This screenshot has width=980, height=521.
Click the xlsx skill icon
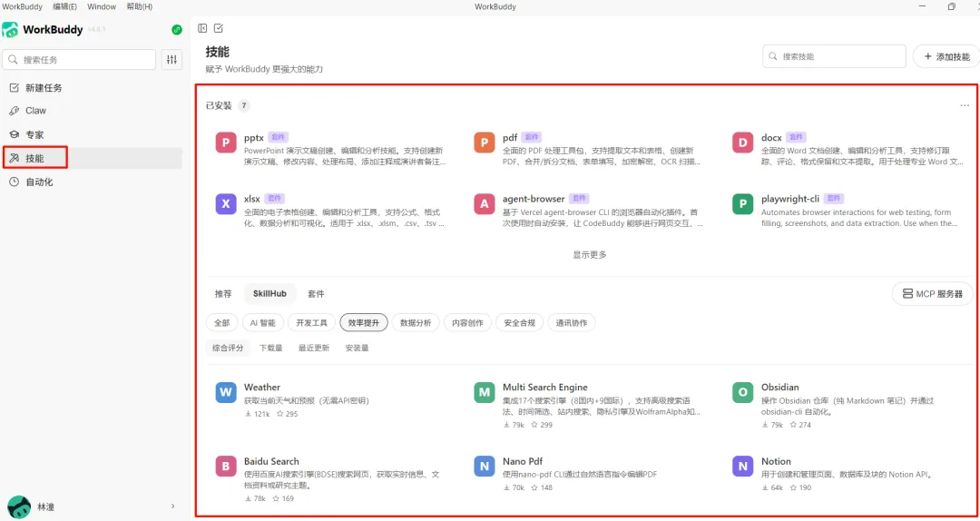pyautogui.click(x=226, y=204)
